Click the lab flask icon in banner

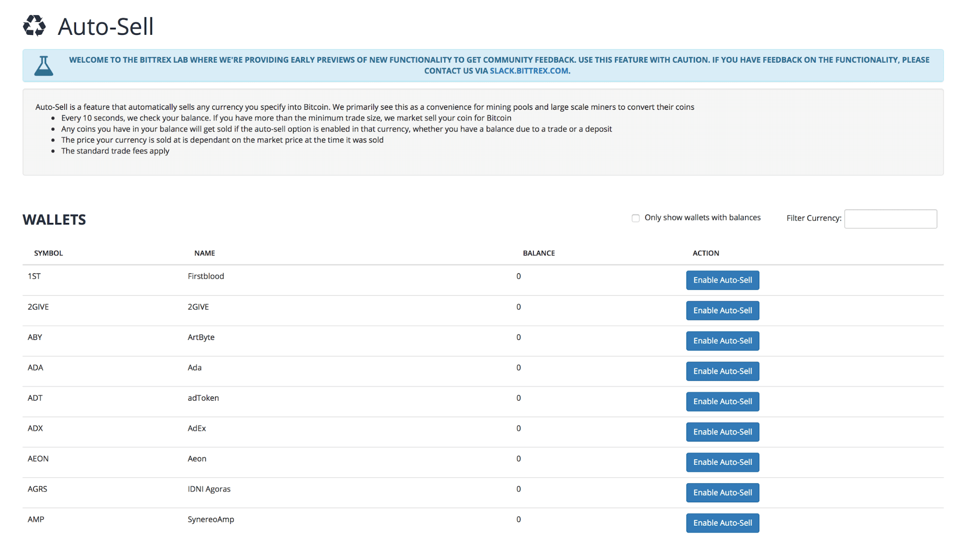click(x=44, y=66)
